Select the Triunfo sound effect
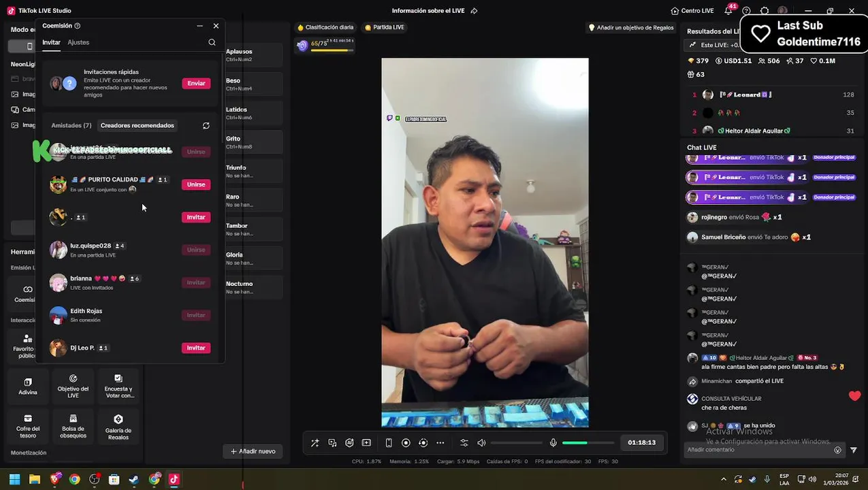 (x=253, y=171)
